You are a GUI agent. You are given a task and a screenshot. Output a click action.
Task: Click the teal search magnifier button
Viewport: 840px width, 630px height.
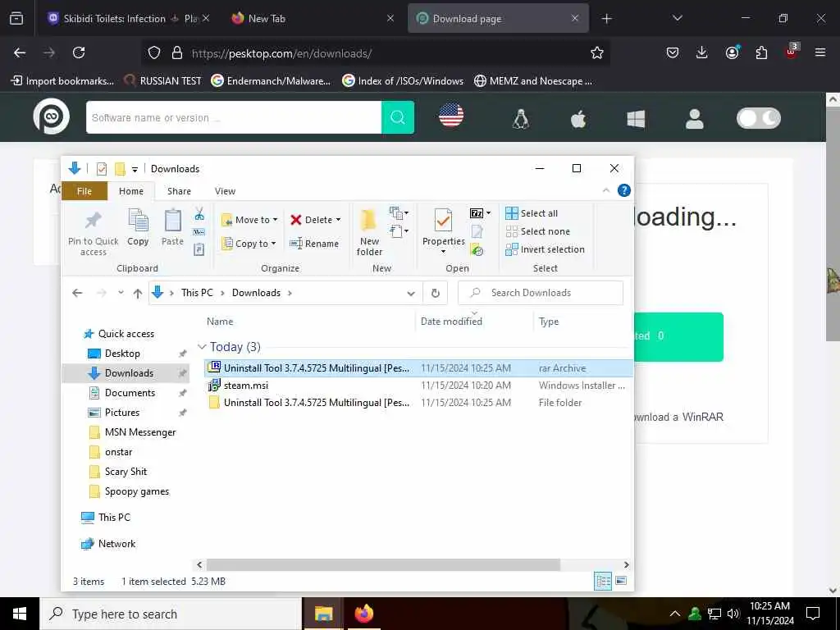(398, 117)
